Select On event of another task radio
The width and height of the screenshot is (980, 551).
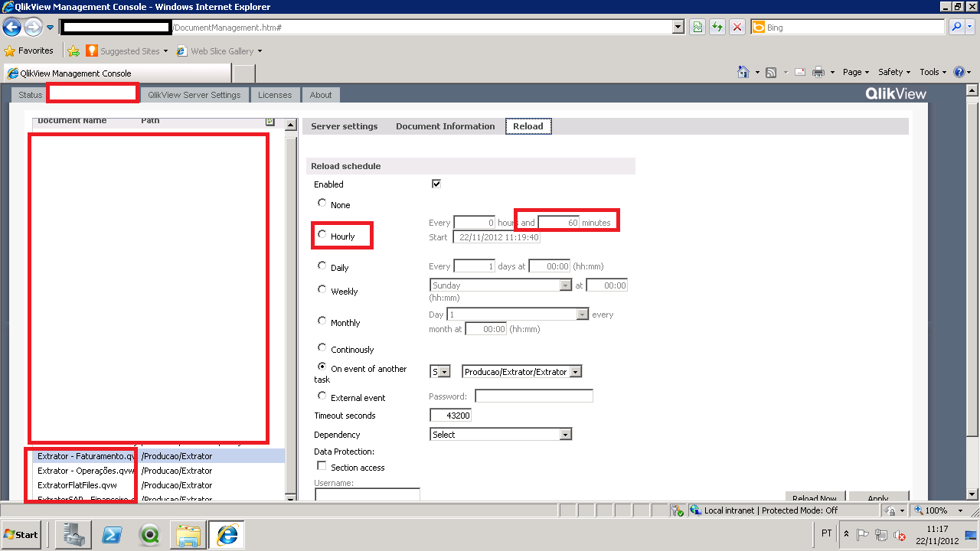[x=322, y=367]
